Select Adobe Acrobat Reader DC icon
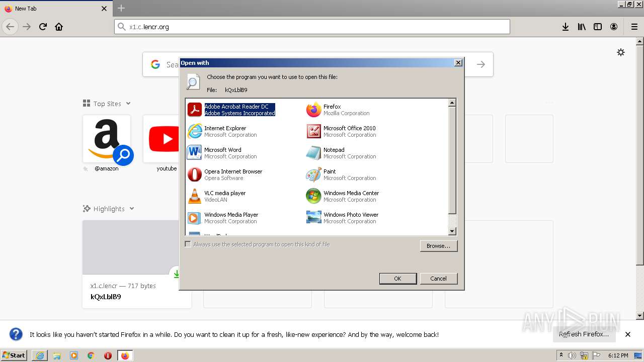 coord(195,110)
